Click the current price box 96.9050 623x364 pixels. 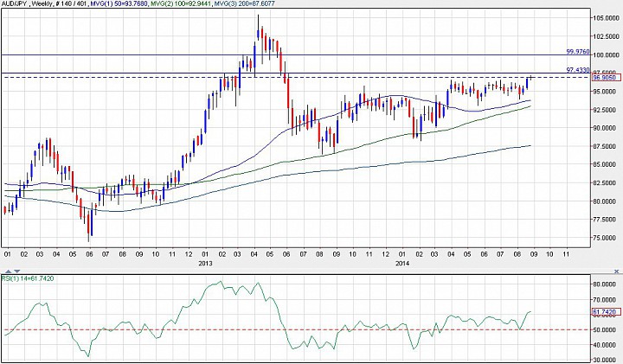[x=607, y=78]
